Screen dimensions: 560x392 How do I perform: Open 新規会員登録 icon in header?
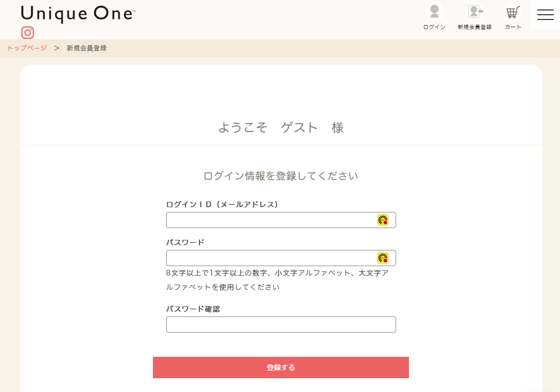pos(475,12)
